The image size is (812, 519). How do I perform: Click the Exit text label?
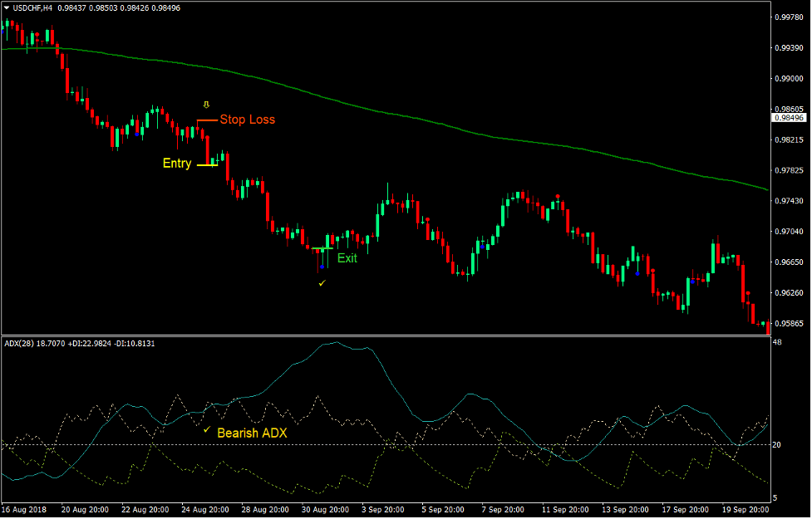(x=348, y=257)
